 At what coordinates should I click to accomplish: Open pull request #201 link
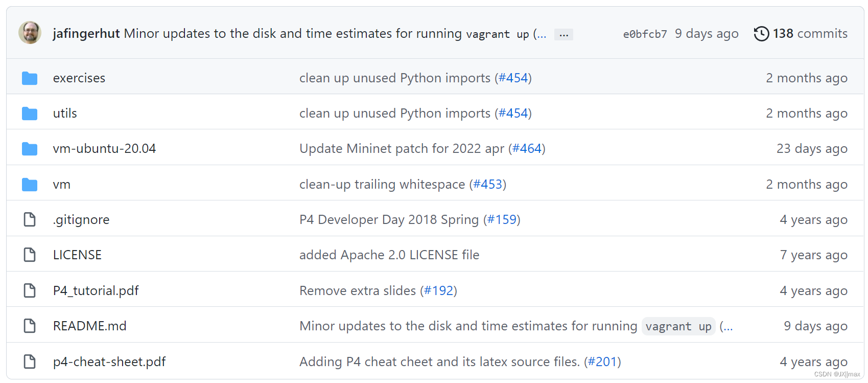pyautogui.click(x=602, y=362)
